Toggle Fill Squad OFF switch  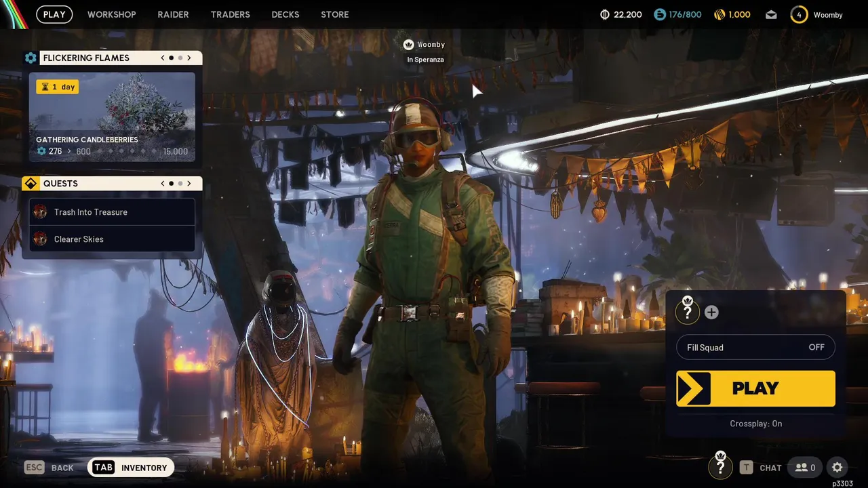coord(755,347)
